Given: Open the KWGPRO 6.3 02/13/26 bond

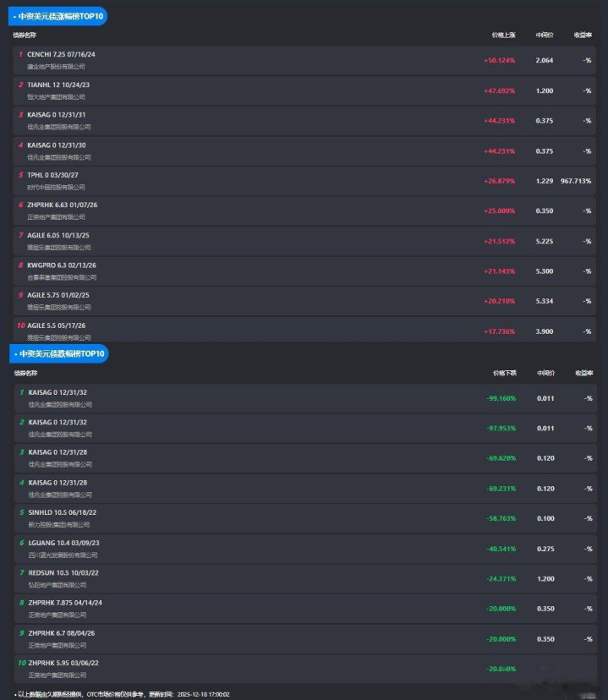Looking at the screenshot, I should (x=62, y=265).
